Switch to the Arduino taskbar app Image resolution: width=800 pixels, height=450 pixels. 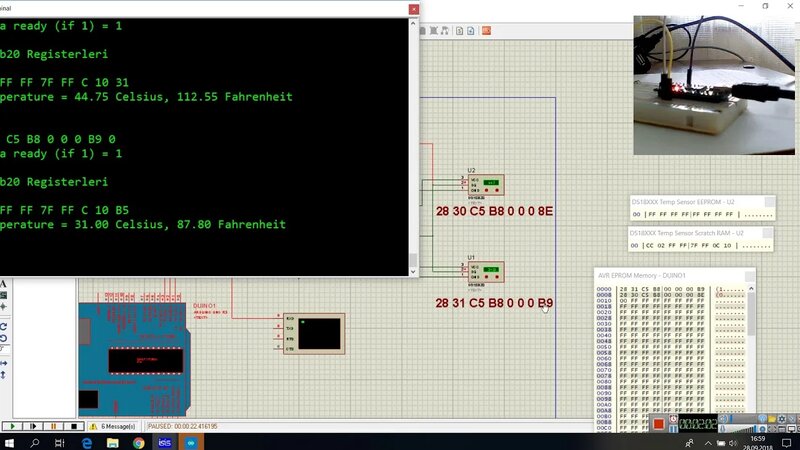coord(191,442)
